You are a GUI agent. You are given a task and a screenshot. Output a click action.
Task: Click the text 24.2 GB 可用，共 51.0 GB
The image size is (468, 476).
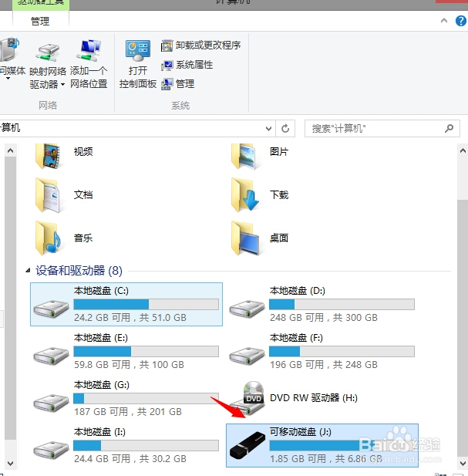130,318
